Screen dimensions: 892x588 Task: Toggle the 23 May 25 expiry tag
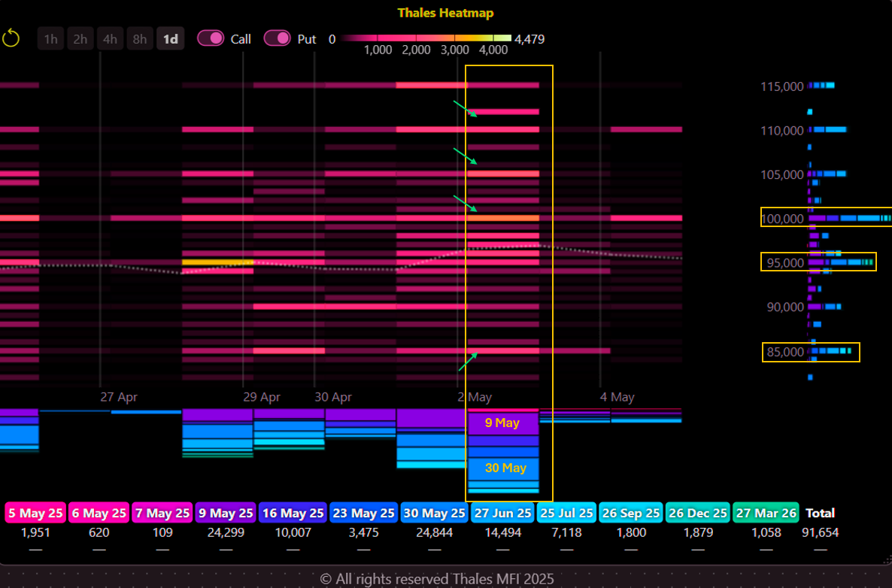click(x=363, y=513)
